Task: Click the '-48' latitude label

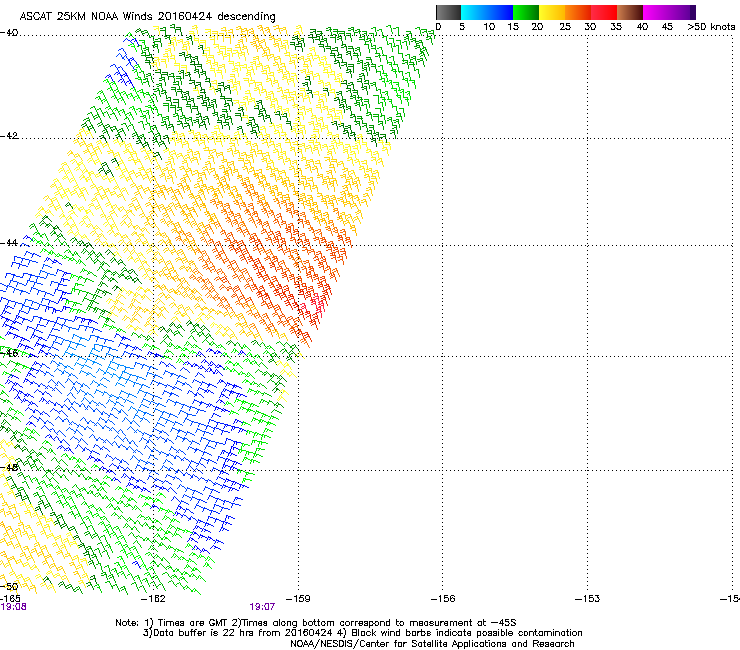Action: pyautogui.click(x=9, y=467)
